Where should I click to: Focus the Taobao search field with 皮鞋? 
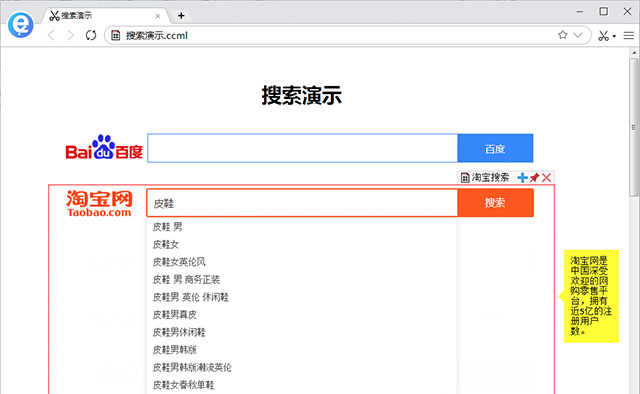pyautogui.click(x=302, y=203)
